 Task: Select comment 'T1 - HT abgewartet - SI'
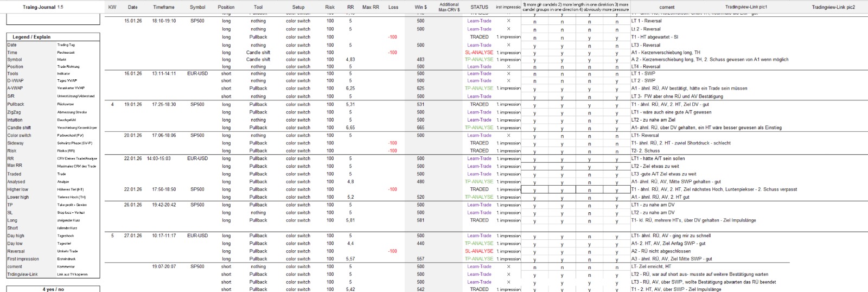click(655, 37)
